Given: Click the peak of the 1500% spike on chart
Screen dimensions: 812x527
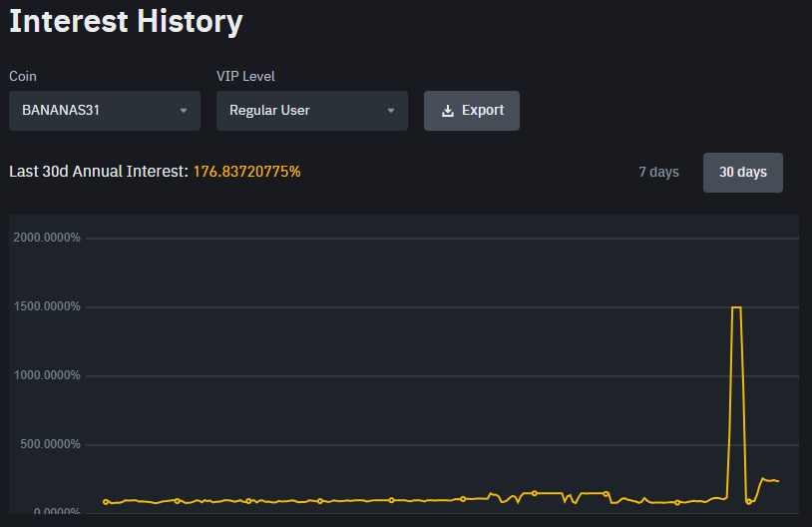Looking at the screenshot, I should [736, 307].
